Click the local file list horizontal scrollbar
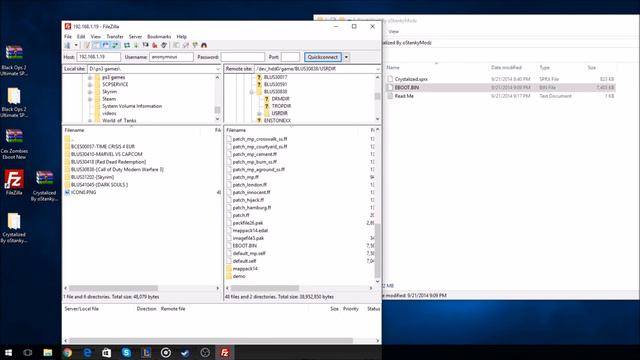640x360 pixels. point(113,288)
